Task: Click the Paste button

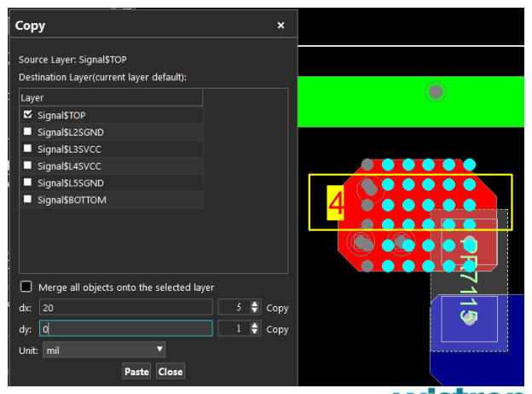Action: coord(136,371)
